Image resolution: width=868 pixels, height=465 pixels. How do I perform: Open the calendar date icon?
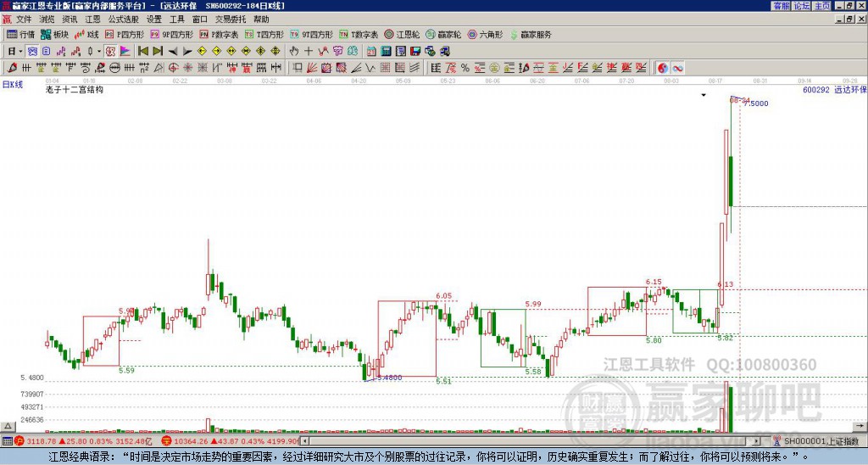[x=371, y=51]
